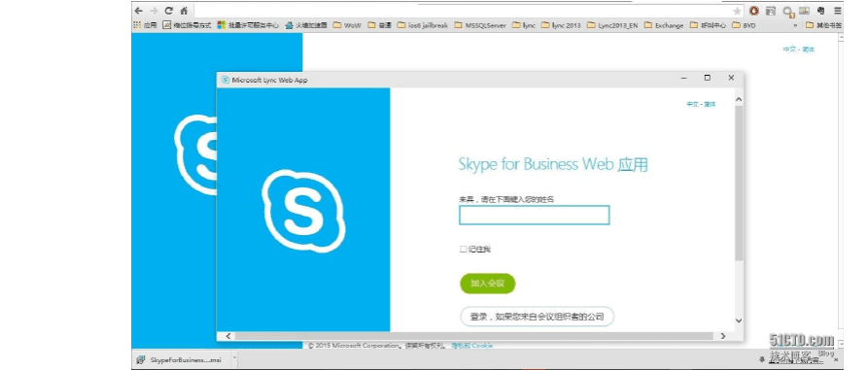Screen dimensions: 868x370
Task: Open the ios6 jailbreak bookmark folder
Action: (x=424, y=25)
